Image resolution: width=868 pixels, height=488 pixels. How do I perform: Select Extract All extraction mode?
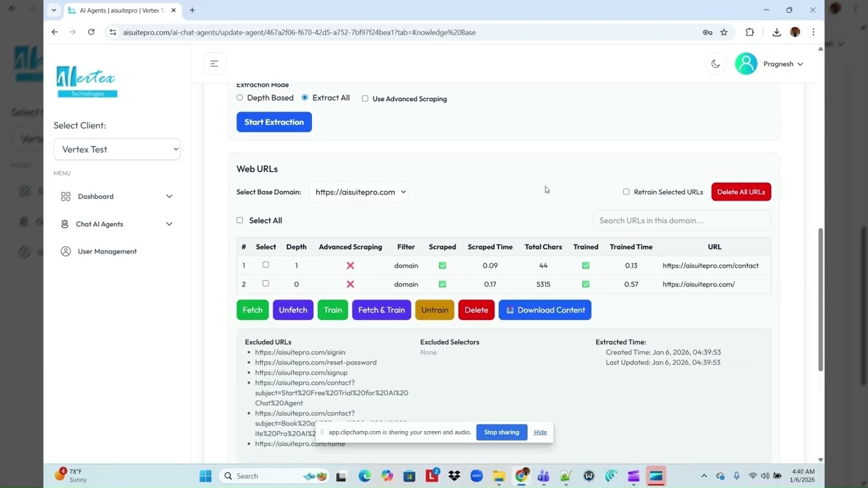[x=304, y=98]
